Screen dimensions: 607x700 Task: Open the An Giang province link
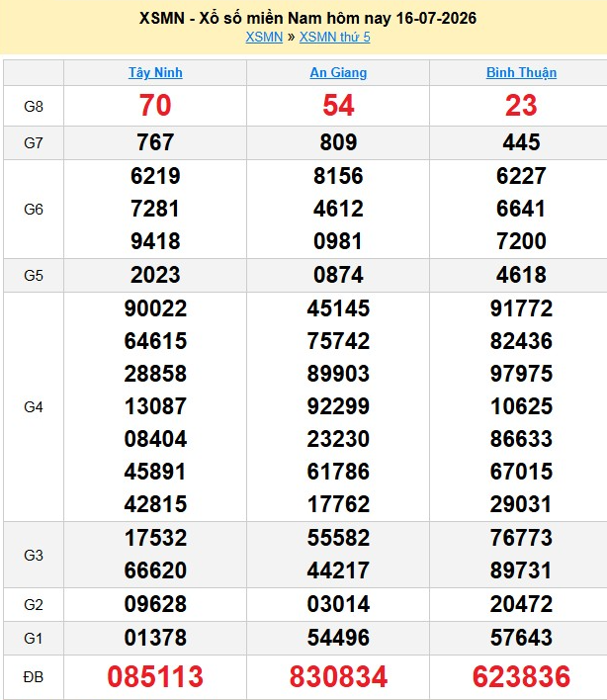point(338,73)
